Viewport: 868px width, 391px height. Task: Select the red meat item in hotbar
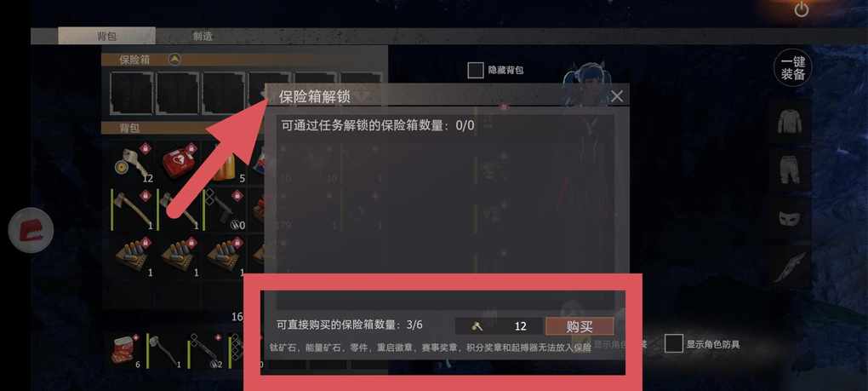coord(126,351)
